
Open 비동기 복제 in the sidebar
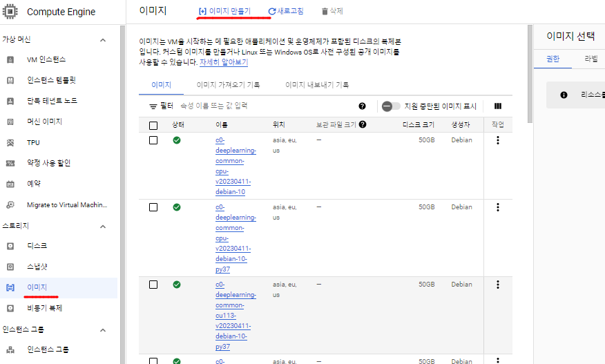pos(44,308)
